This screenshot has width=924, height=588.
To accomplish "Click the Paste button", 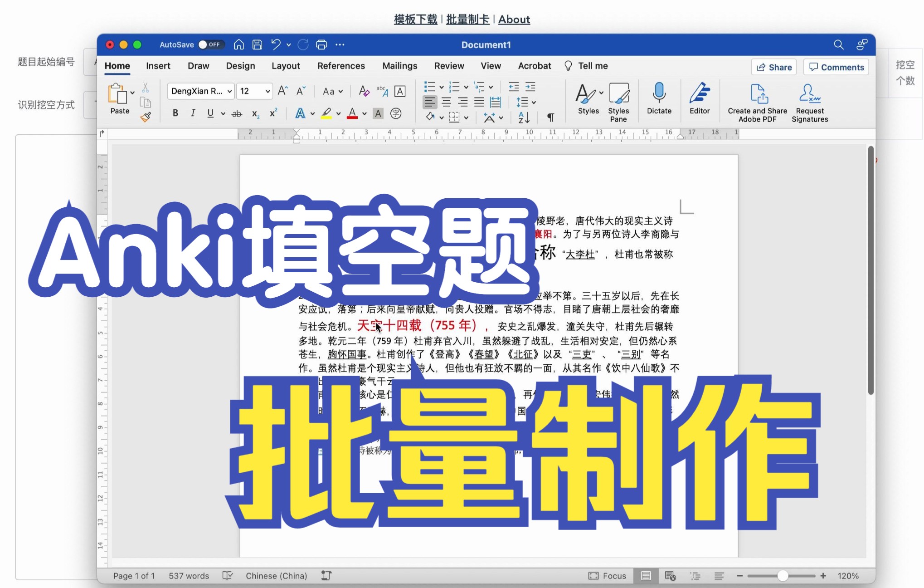I will point(119,99).
